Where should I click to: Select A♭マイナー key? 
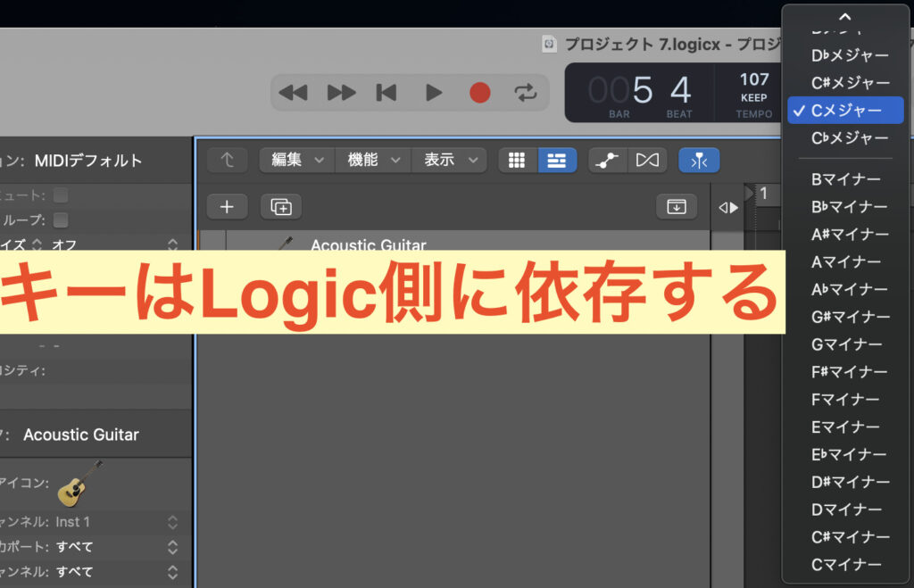coord(845,290)
